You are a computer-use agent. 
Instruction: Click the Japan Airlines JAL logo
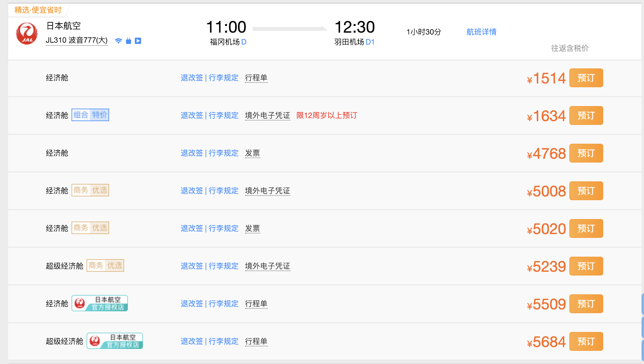[27, 34]
